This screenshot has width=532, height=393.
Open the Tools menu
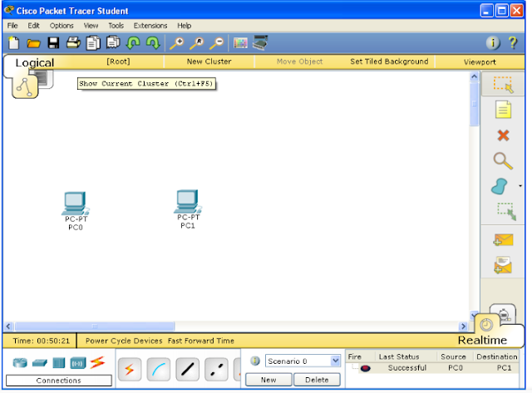point(116,26)
